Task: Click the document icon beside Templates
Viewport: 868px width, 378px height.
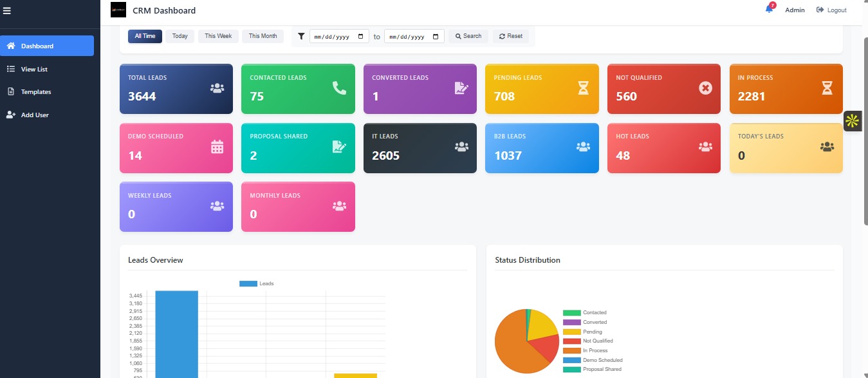Action: [x=10, y=91]
